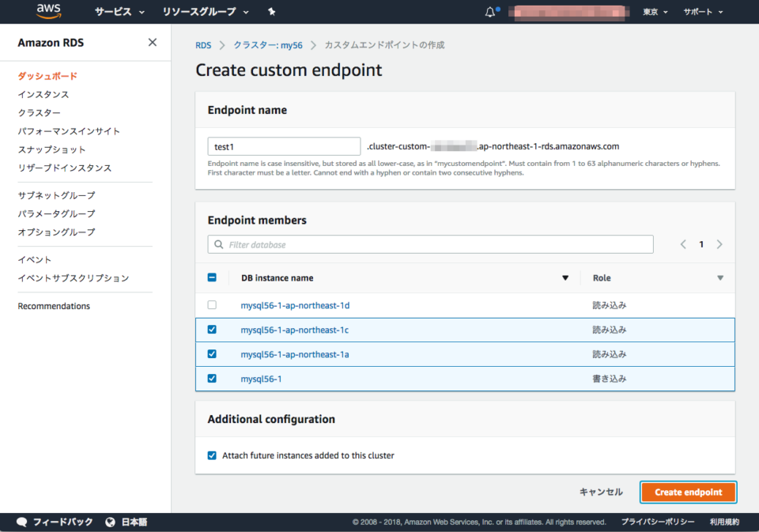Image resolution: width=759 pixels, height=532 pixels.
Task: Click the page number 1 indicator
Action: coord(701,244)
